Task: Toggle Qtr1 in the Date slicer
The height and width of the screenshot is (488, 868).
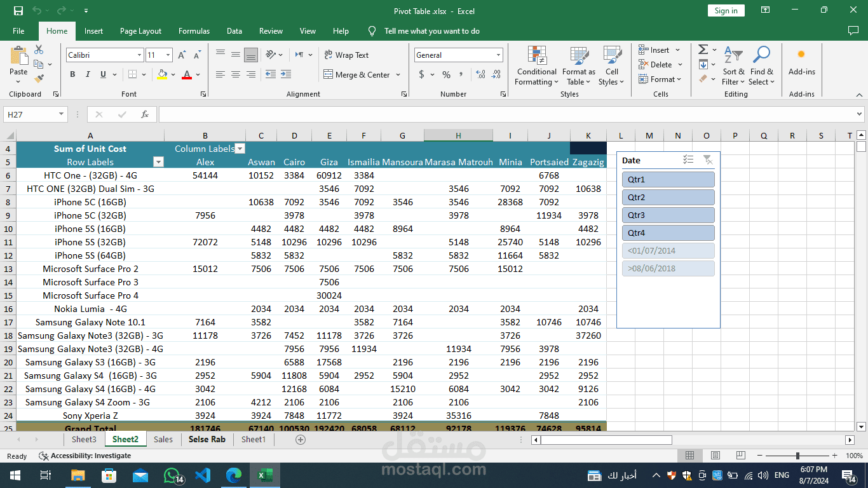Action: [668, 180]
